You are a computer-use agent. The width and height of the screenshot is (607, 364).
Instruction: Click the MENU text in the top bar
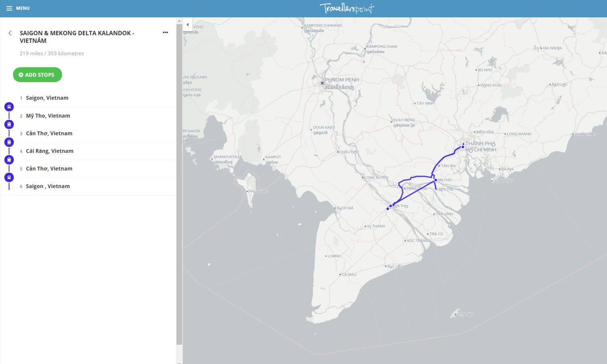point(23,8)
